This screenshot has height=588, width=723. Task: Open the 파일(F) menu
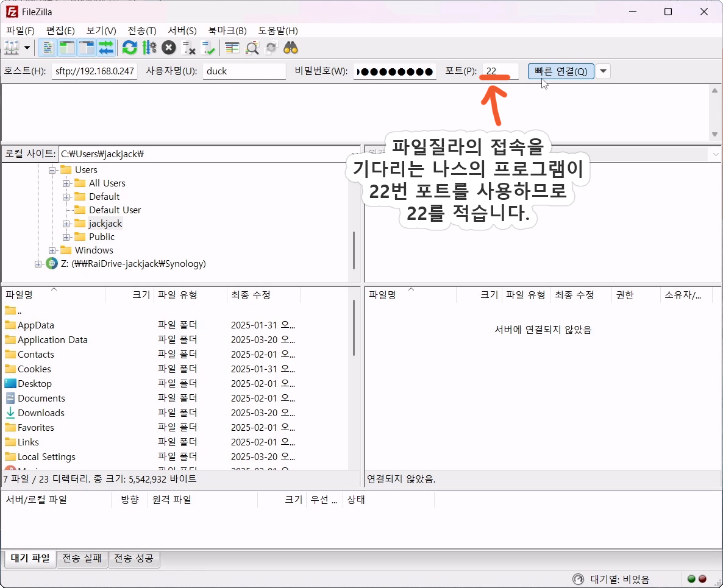pyautogui.click(x=20, y=31)
